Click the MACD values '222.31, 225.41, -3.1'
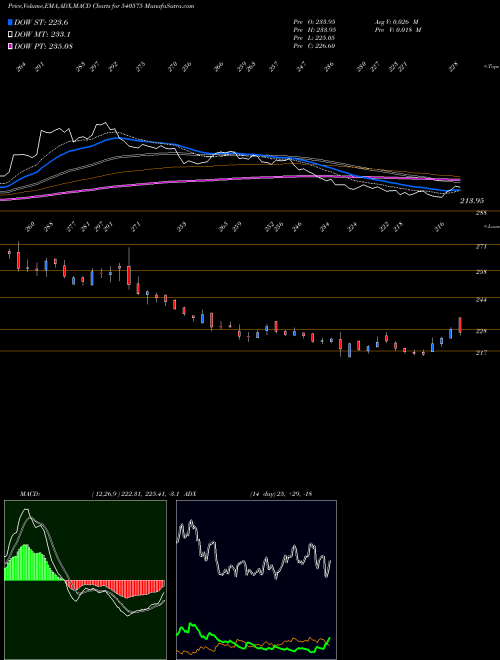 click(x=151, y=494)
